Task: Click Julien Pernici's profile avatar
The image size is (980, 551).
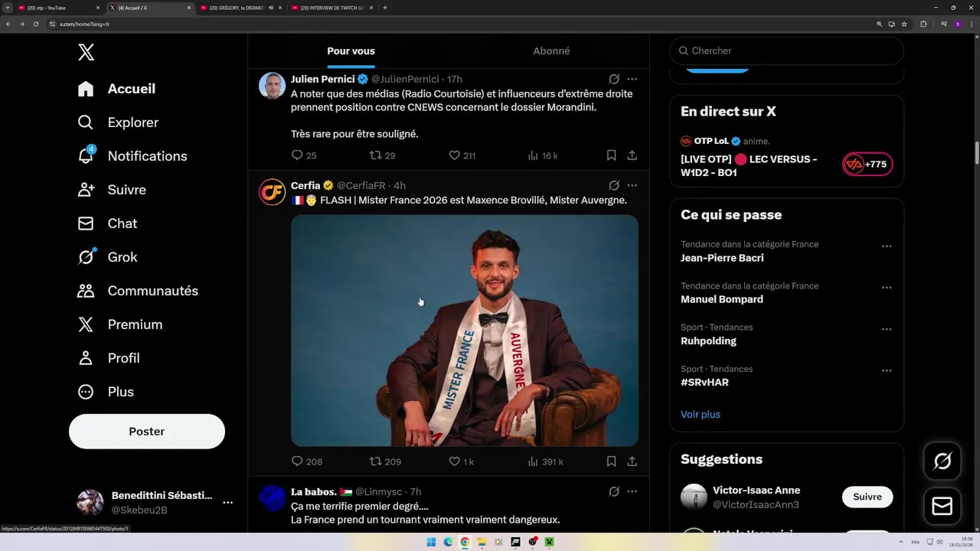Action: [x=272, y=86]
